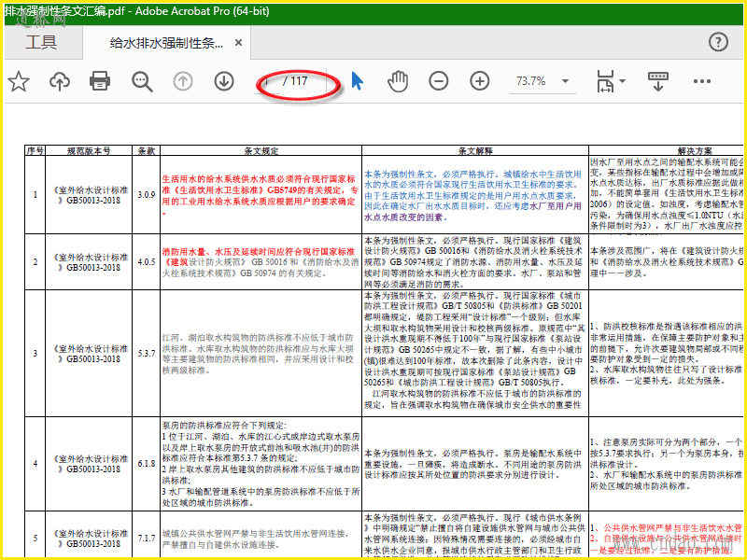This screenshot has width=747, height=560.
Task: Zoom in with the plus button
Action: pyautogui.click(x=480, y=81)
